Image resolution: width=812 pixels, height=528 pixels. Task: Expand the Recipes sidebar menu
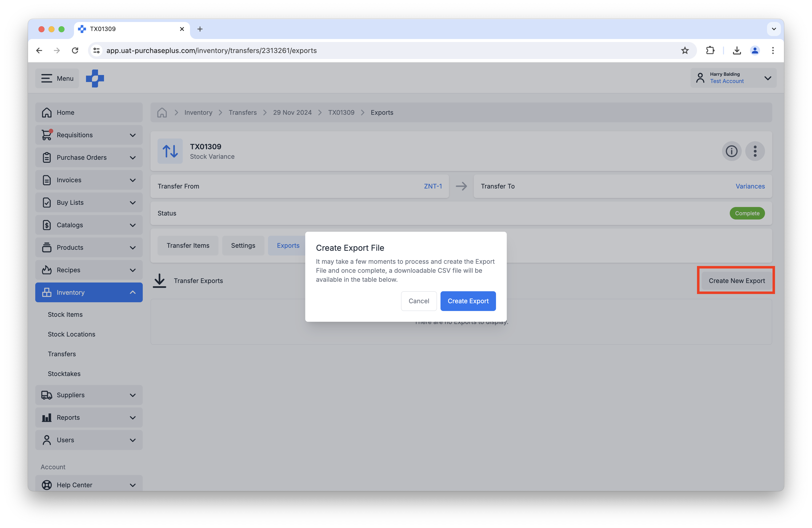[89, 270]
